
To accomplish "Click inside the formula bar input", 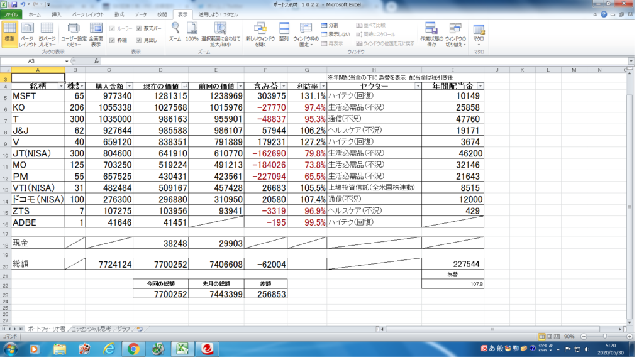I will [365, 61].
